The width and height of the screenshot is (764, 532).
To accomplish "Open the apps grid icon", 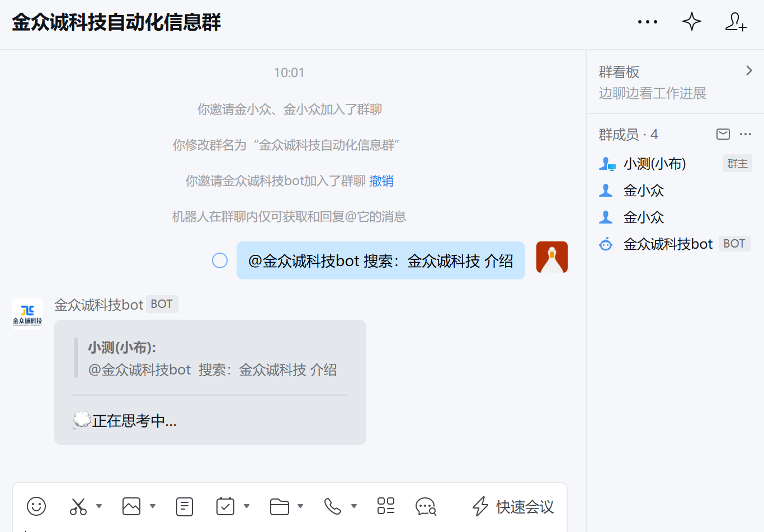I will [386, 506].
